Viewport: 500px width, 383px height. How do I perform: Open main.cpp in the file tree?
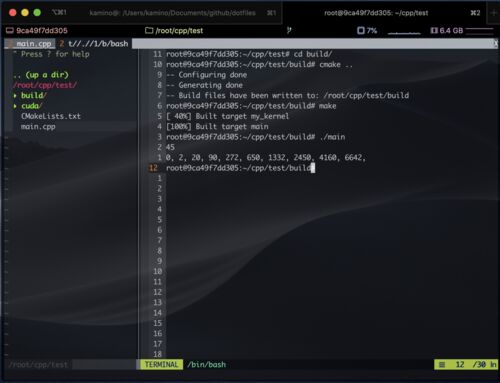tap(38, 127)
